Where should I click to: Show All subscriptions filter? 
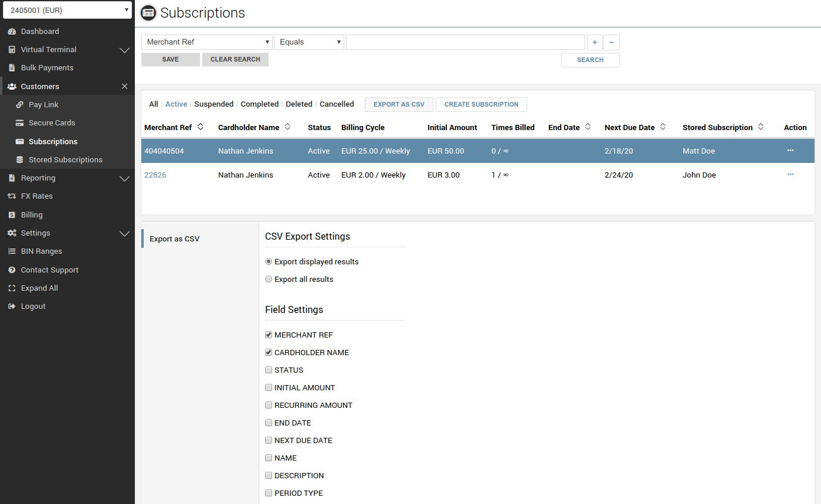click(x=154, y=104)
